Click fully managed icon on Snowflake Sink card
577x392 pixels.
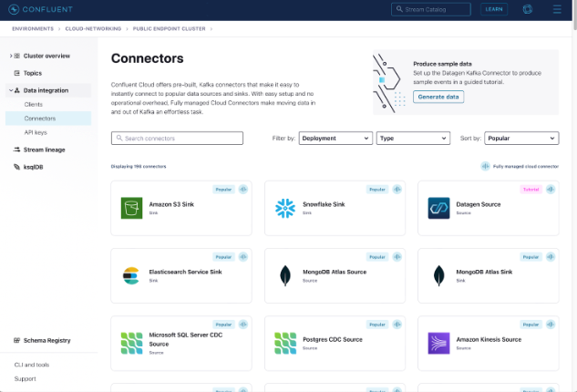397,190
